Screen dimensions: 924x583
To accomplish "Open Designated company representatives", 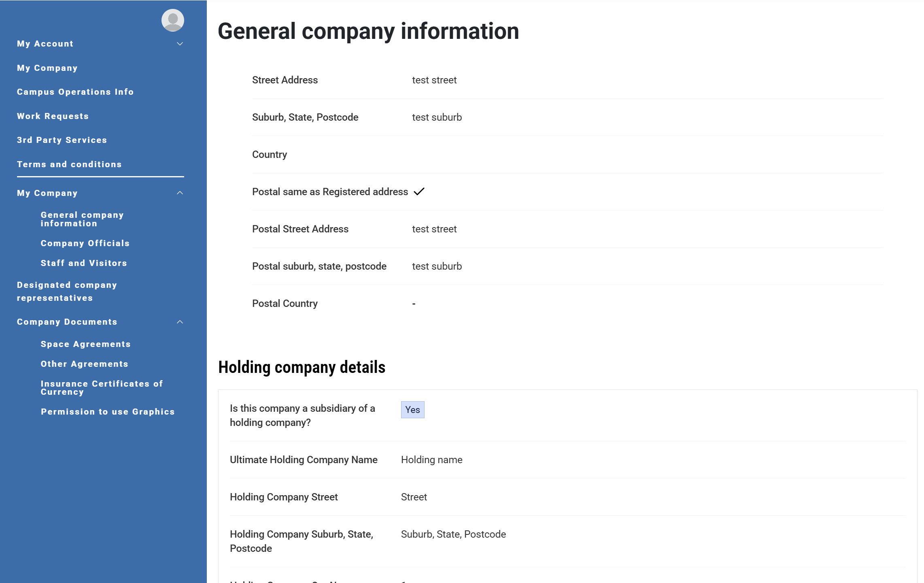I will tap(67, 291).
